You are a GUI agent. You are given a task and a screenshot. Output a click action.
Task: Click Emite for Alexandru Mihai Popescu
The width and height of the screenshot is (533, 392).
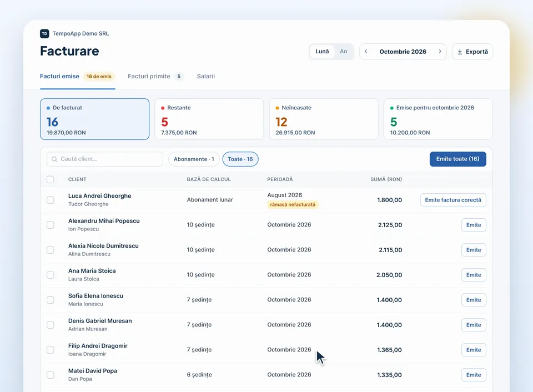(474, 225)
